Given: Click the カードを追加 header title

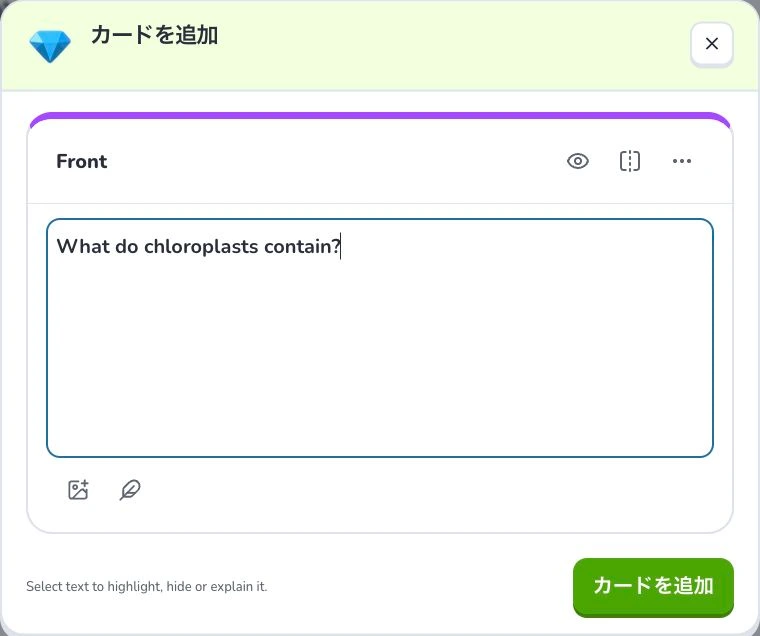Looking at the screenshot, I should [154, 35].
